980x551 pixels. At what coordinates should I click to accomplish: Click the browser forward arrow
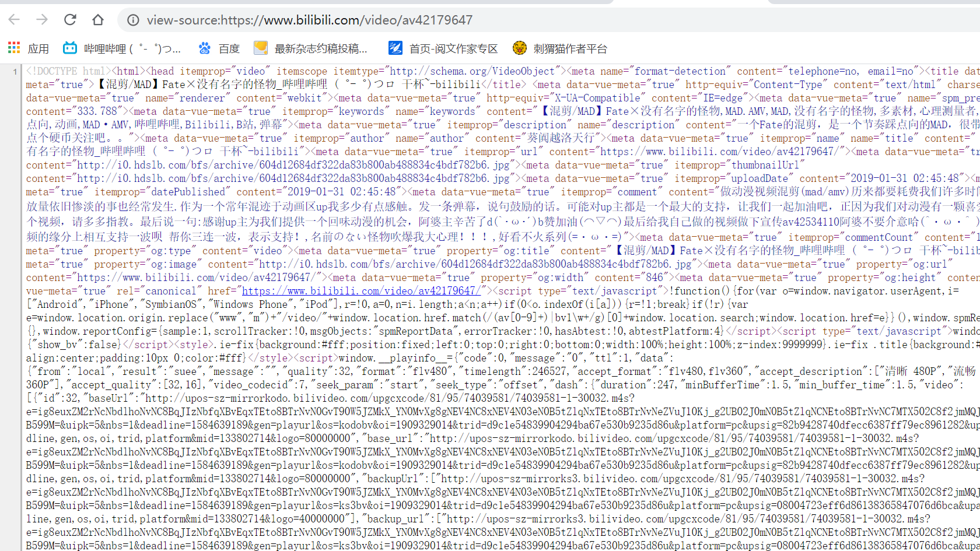tap(42, 20)
